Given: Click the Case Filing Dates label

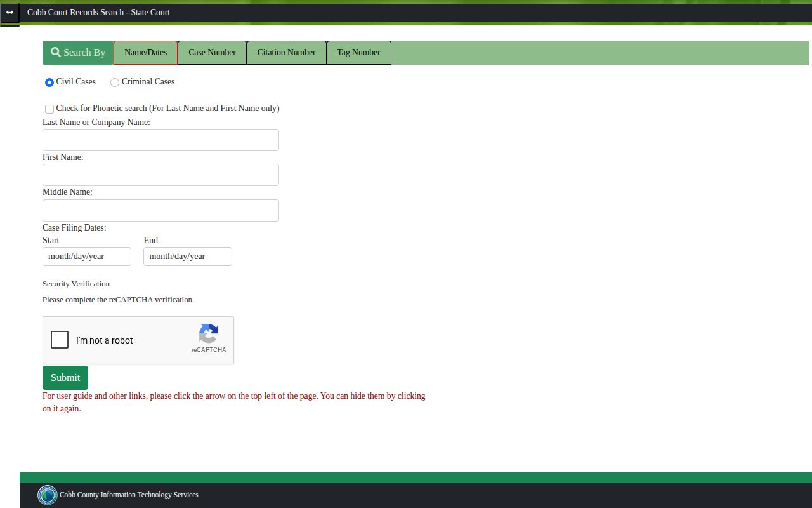Looking at the screenshot, I should [74, 227].
